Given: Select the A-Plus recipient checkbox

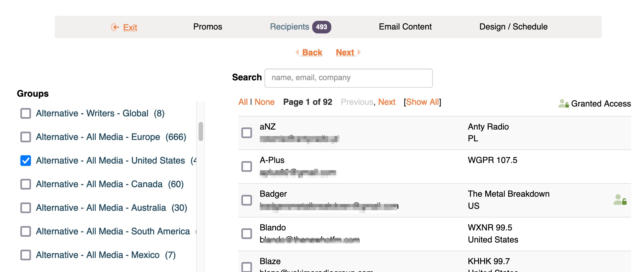Looking at the screenshot, I should click(x=247, y=166).
